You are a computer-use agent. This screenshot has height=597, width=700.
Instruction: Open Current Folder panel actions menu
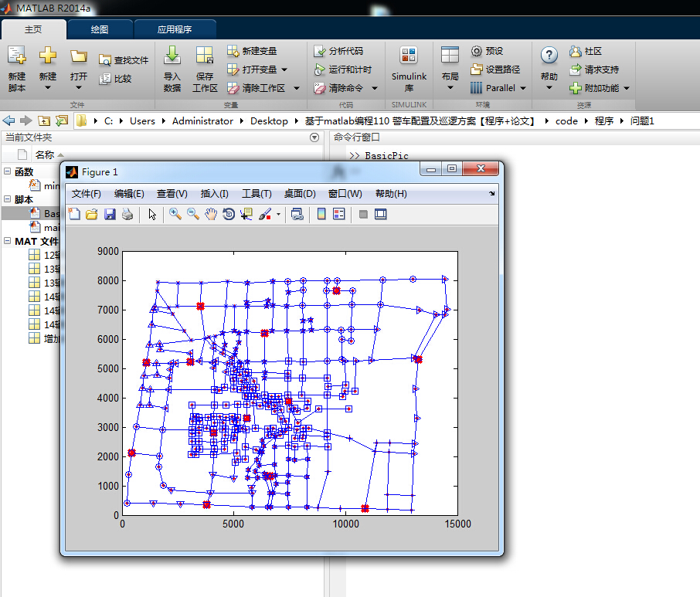tap(314, 137)
